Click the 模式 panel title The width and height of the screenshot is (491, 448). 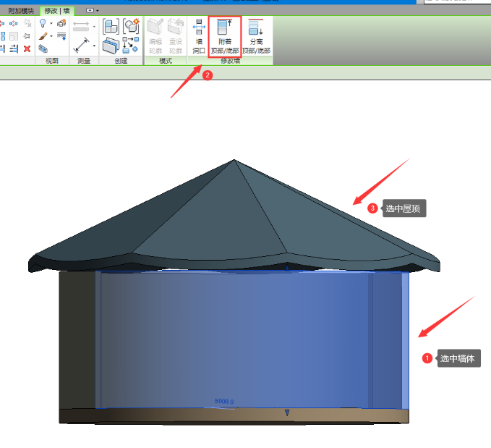(x=166, y=61)
